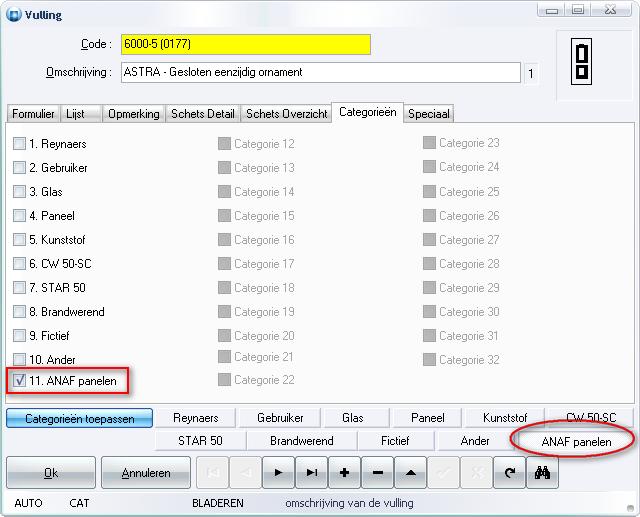This screenshot has height=517, width=640.
Task: Tick the 5. Kunststof checkbox
Action: click(19, 240)
